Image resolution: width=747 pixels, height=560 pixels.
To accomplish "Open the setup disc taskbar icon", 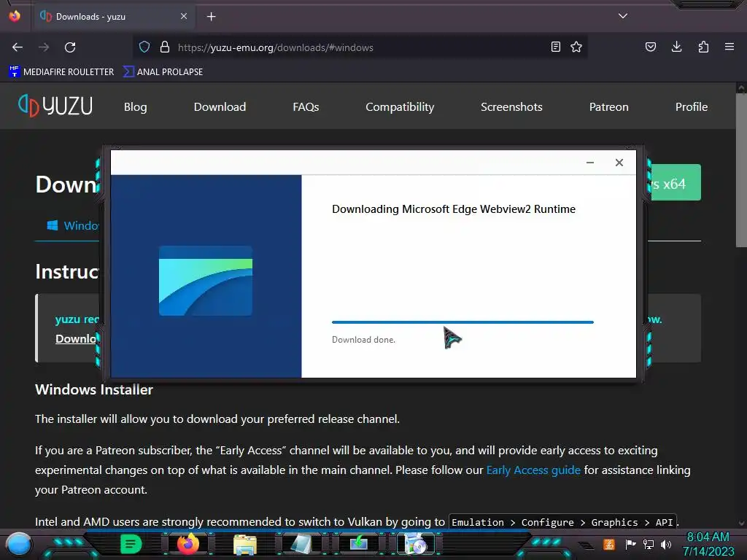I will click(x=415, y=544).
